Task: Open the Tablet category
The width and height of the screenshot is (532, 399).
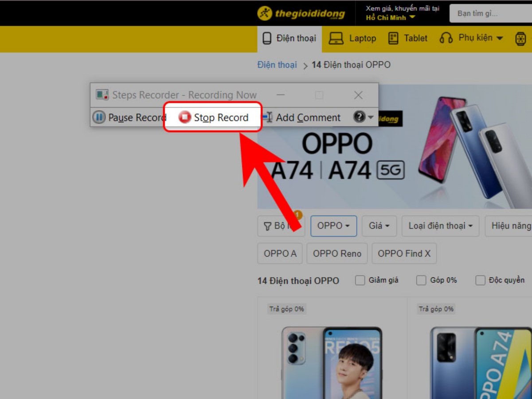Action: [x=408, y=39]
